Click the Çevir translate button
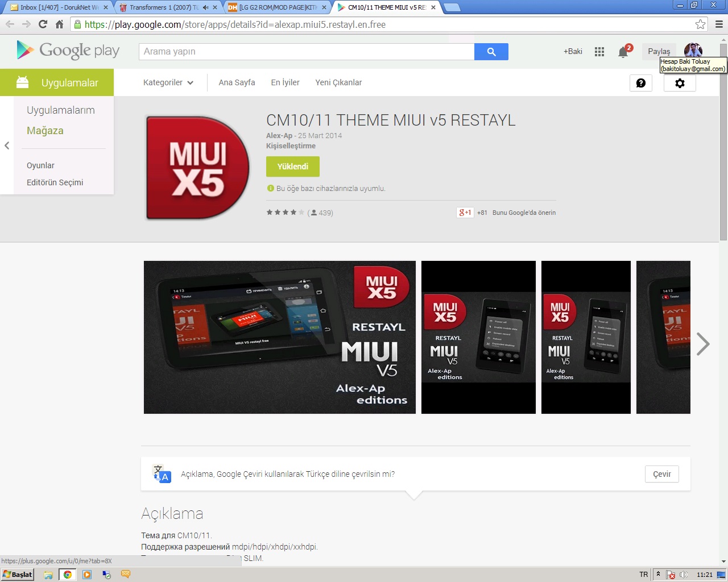Viewport: 728px width, 582px height. [662, 474]
